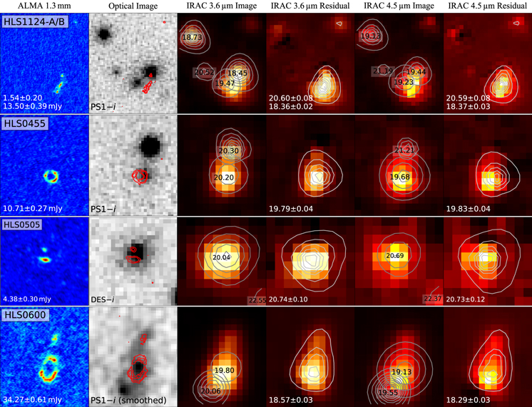Click the ALMA 1.3 mm column header
Viewport: 532px width, 407px height.
[43, 6]
